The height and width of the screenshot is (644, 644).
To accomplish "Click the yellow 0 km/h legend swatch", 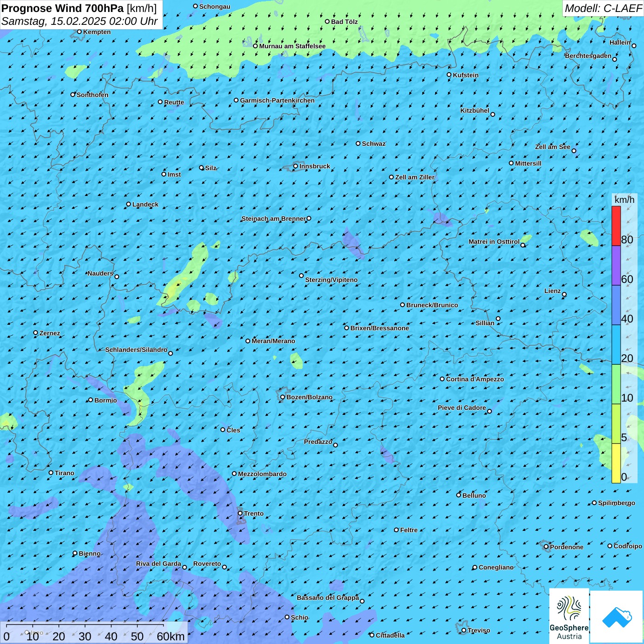I will click(616, 463).
